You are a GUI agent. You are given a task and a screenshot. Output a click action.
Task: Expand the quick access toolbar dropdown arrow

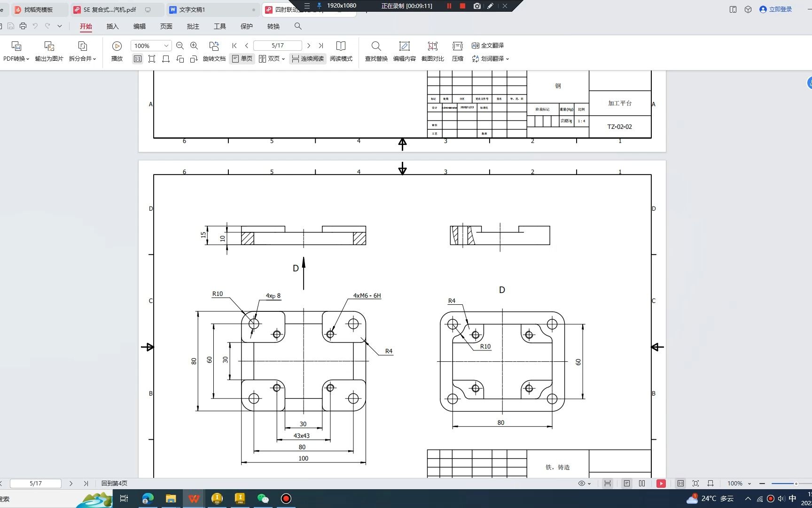point(60,26)
